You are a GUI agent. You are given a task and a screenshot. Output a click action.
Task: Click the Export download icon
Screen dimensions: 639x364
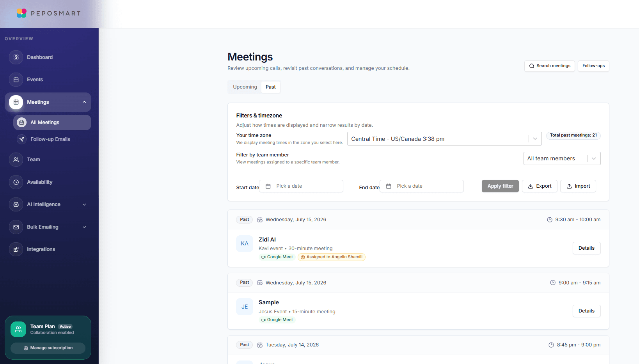(531, 186)
